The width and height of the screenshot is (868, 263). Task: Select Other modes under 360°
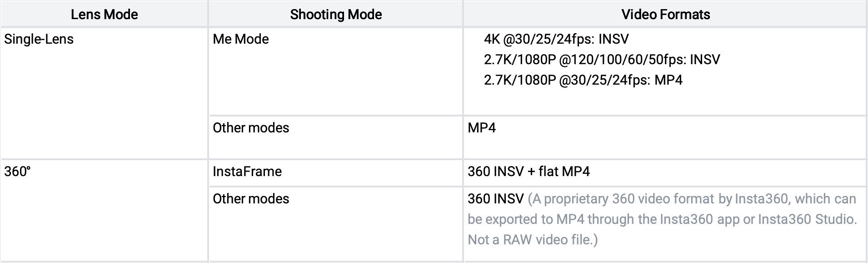(x=336, y=224)
